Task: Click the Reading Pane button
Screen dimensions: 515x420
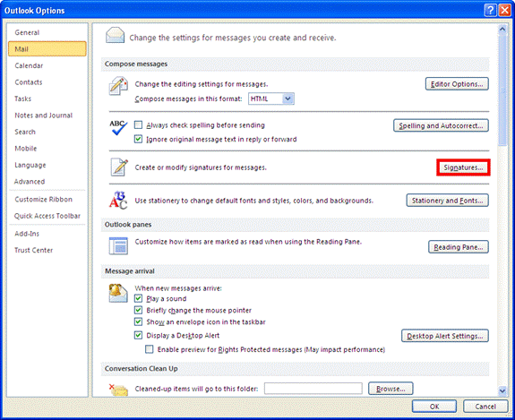Action: 459,247
